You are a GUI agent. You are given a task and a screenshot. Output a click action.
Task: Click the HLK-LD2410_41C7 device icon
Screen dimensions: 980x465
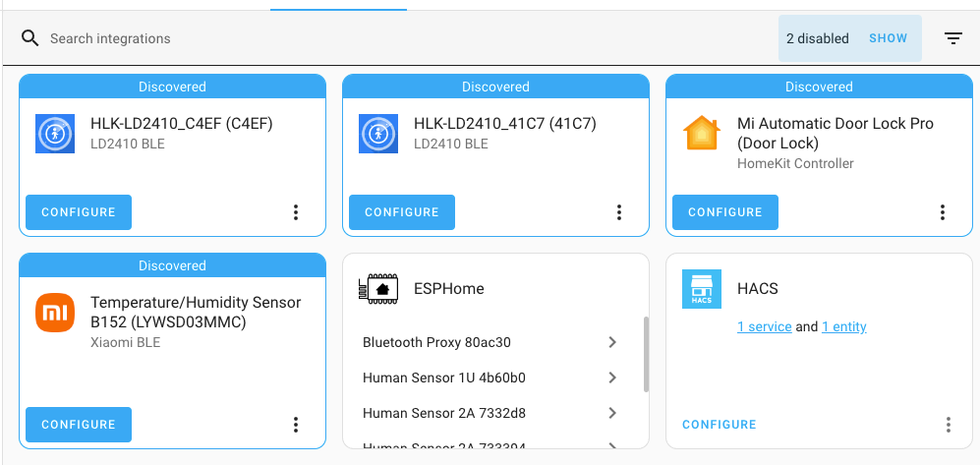pyautogui.click(x=378, y=134)
